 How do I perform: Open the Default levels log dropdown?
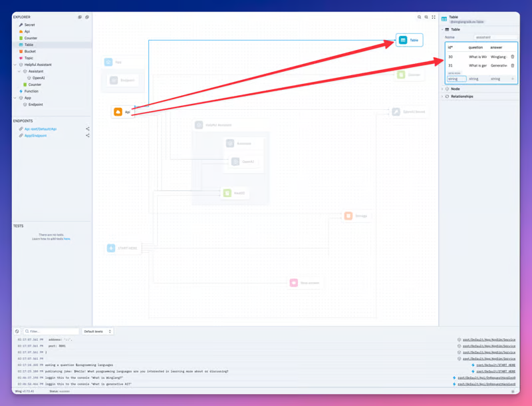point(98,331)
